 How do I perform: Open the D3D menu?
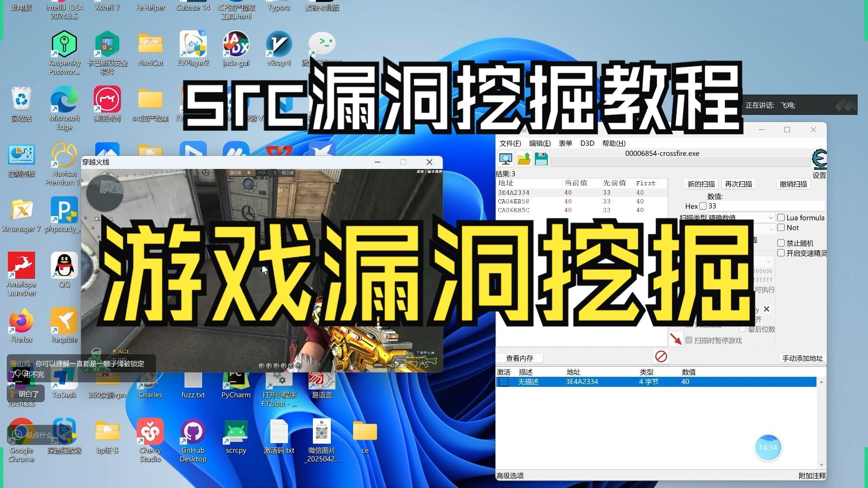[x=587, y=143]
